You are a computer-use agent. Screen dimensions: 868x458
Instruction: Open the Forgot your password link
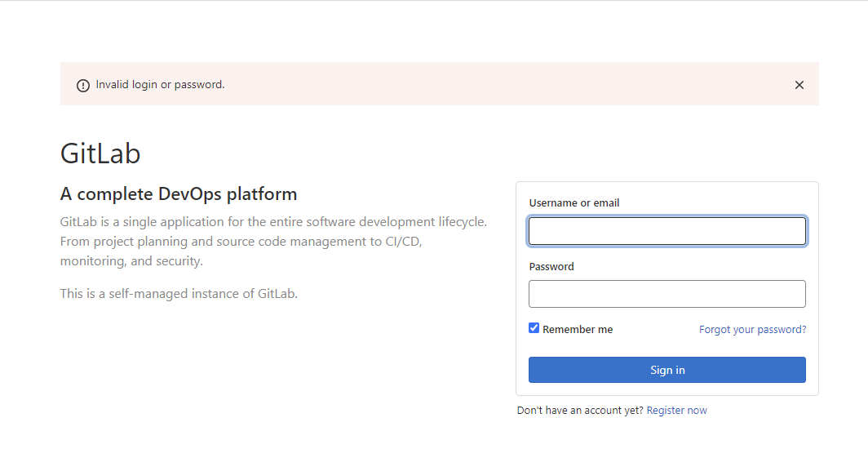coord(752,330)
